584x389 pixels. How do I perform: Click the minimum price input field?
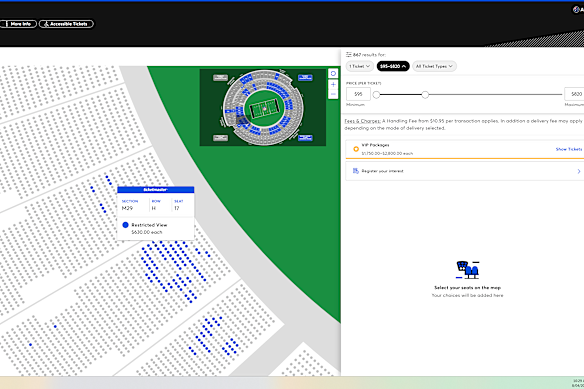pos(358,94)
